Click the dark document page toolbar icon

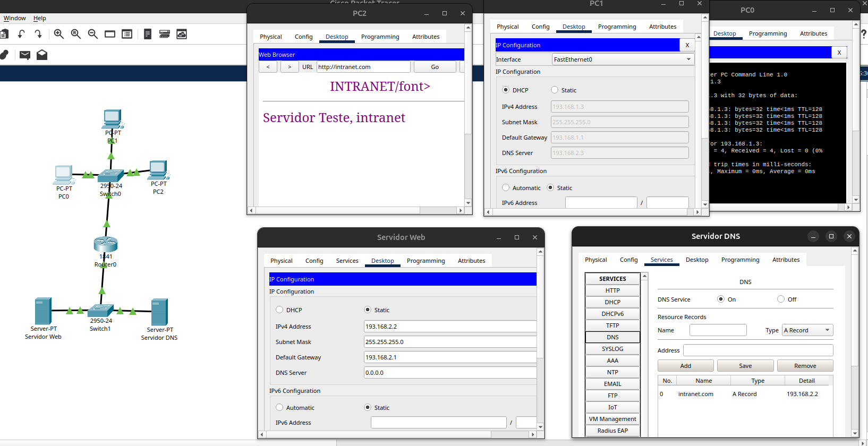click(148, 34)
